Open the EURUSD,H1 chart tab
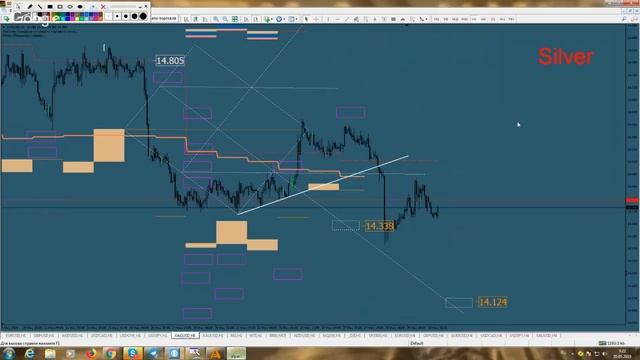640x360 pixels. click(x=16, y=336)
